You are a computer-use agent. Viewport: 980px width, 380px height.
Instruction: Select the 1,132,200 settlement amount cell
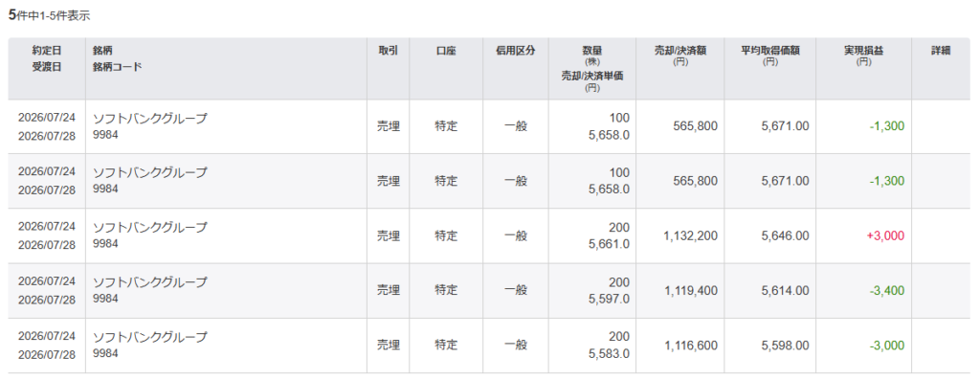pyautogui.click(x=690, y=235)
